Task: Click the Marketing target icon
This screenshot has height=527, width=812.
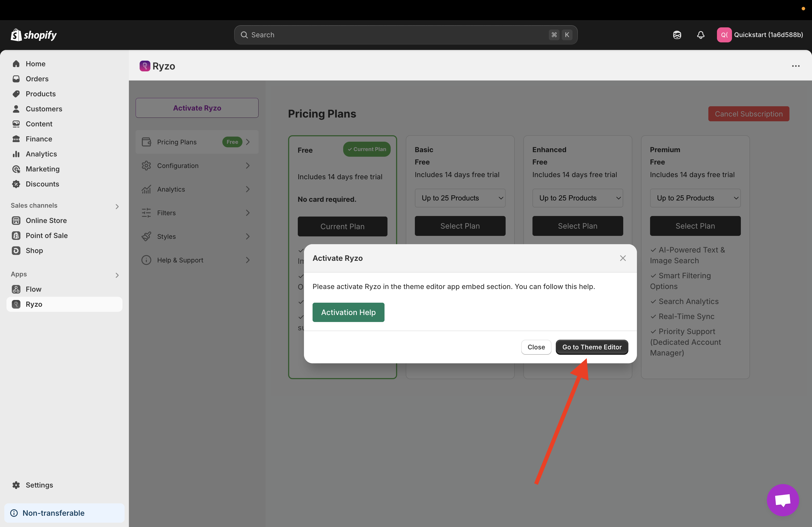Action: click(16, 169)
